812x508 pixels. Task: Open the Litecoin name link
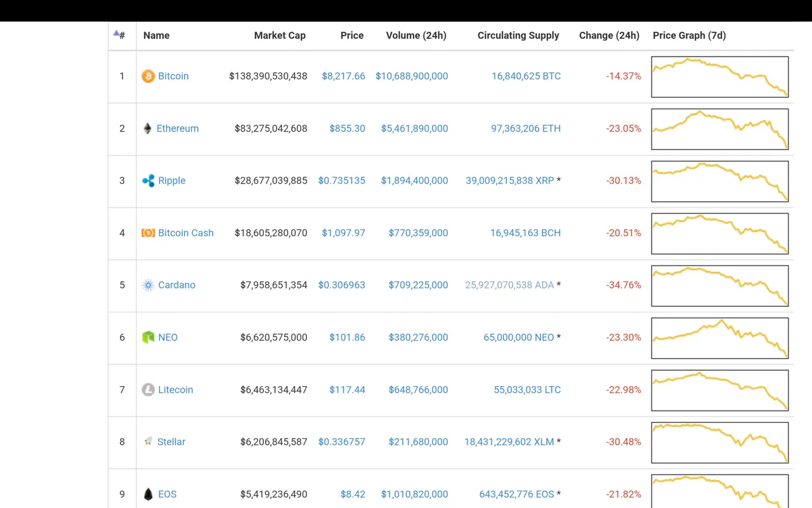176,390
